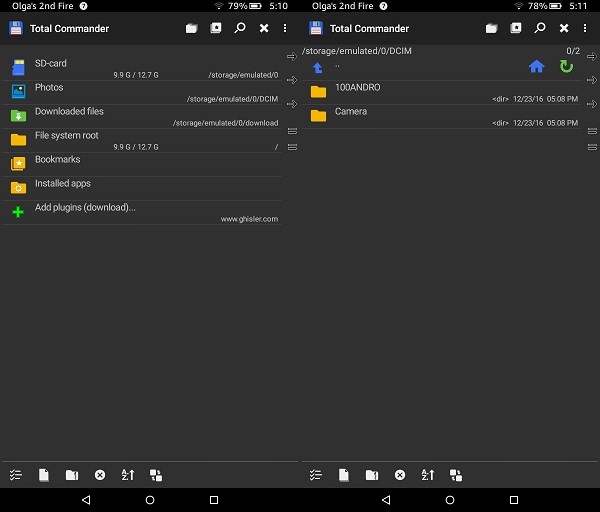The height and width of the screenshot is (512, 600).
Task: Tap www.ghisler.com plugin link text
Action: pos(249,219)
